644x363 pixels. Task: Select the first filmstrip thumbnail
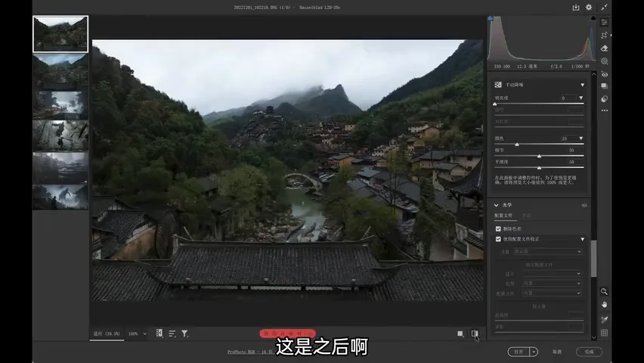pyautogui.click(x=60, y=34)
